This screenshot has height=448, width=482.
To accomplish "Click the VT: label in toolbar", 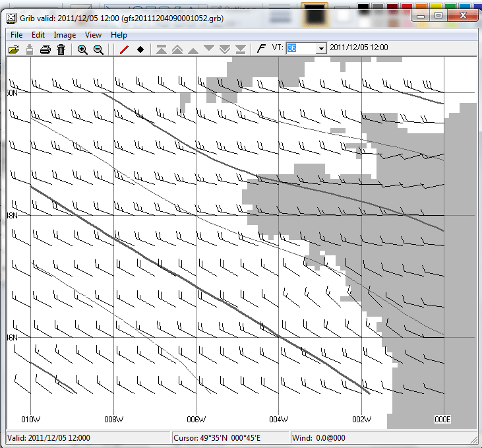I will pyautogui.click(x=278, y=48).
